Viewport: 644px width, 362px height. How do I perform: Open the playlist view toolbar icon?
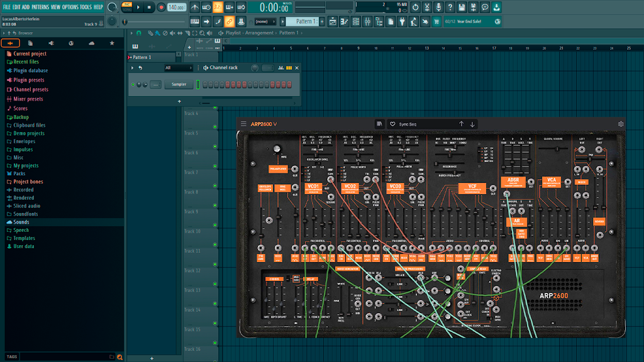(333, 21)
